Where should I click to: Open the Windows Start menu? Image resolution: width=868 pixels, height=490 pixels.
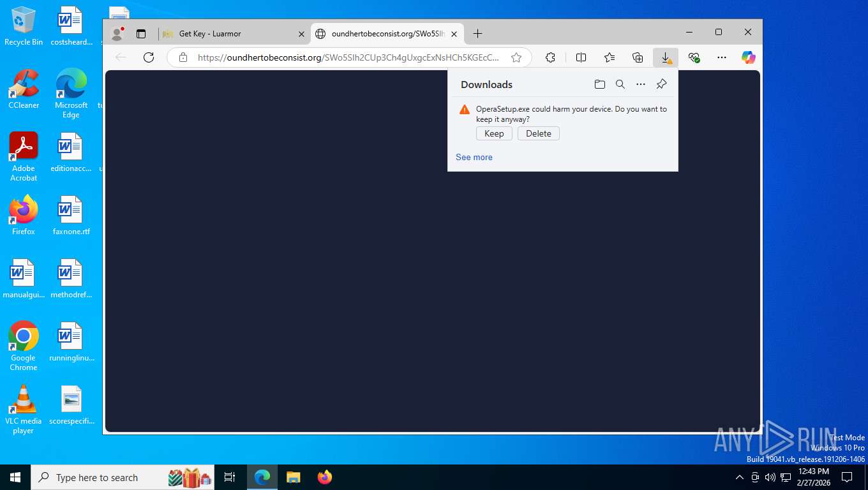(x=15, y=477)
